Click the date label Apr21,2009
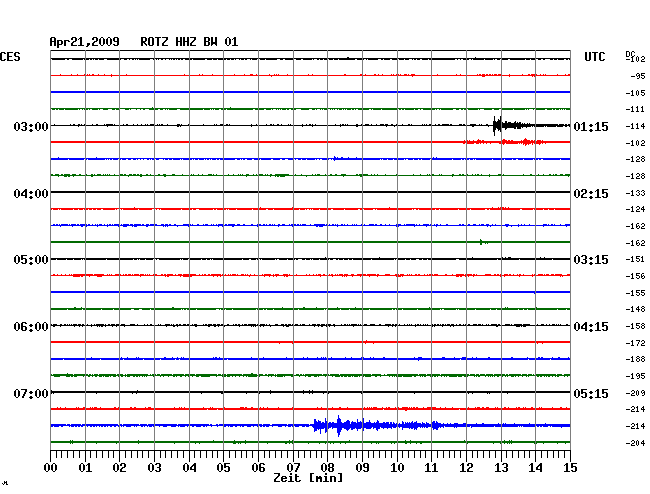Image resolution: width=650 pixels, height=494 pixels. click(x=85, y=42)
